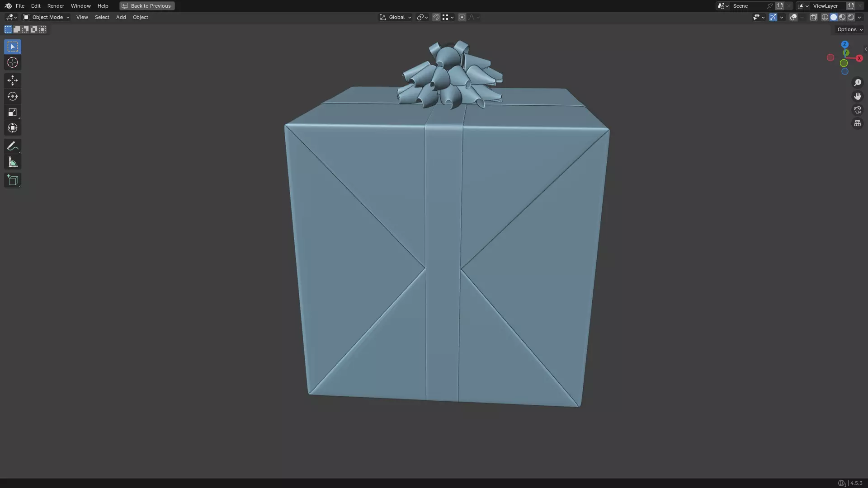This screenshot has height=488, width=868.
Task: Click the red X axis gizmo circle
Action: click(x=859, y=58)
